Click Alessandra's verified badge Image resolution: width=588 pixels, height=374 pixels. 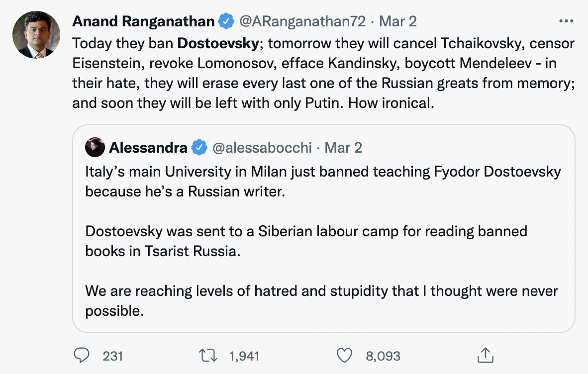[199, 148]
